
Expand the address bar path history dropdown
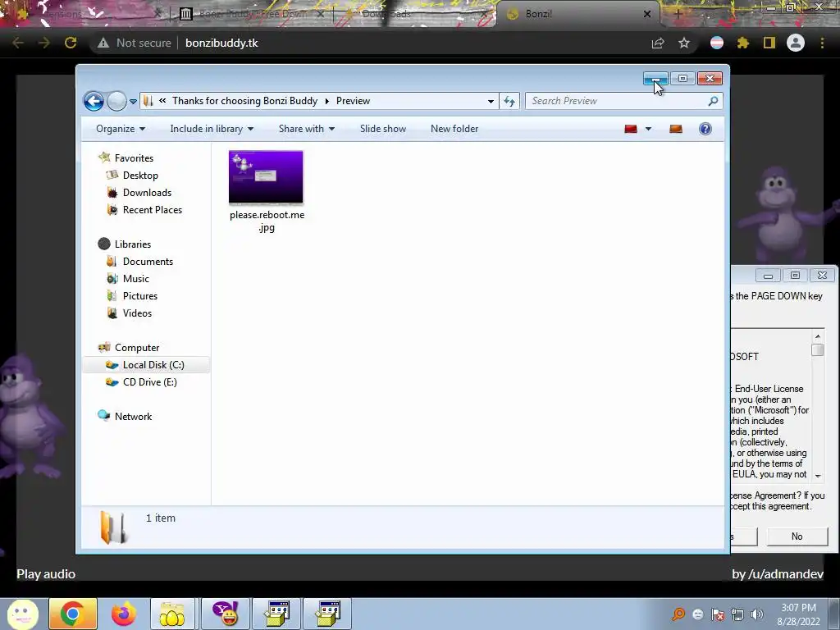click(x=491, y=101)
